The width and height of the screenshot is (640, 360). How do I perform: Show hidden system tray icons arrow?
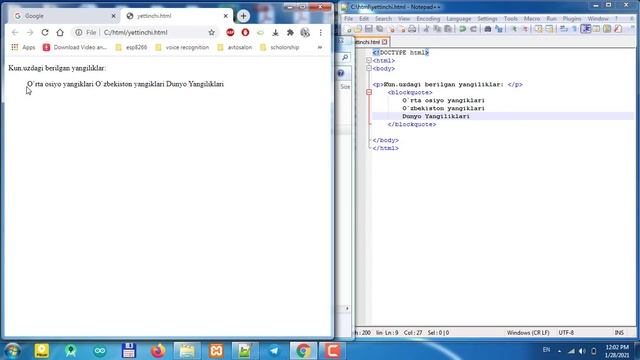[559, 351]
